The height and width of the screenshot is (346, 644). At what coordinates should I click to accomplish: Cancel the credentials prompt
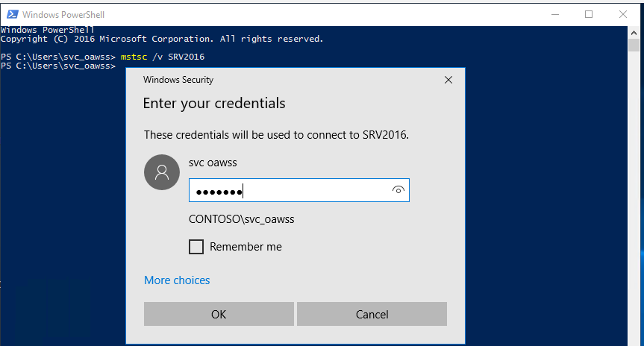pyautogui.click(x=372, y=314)
